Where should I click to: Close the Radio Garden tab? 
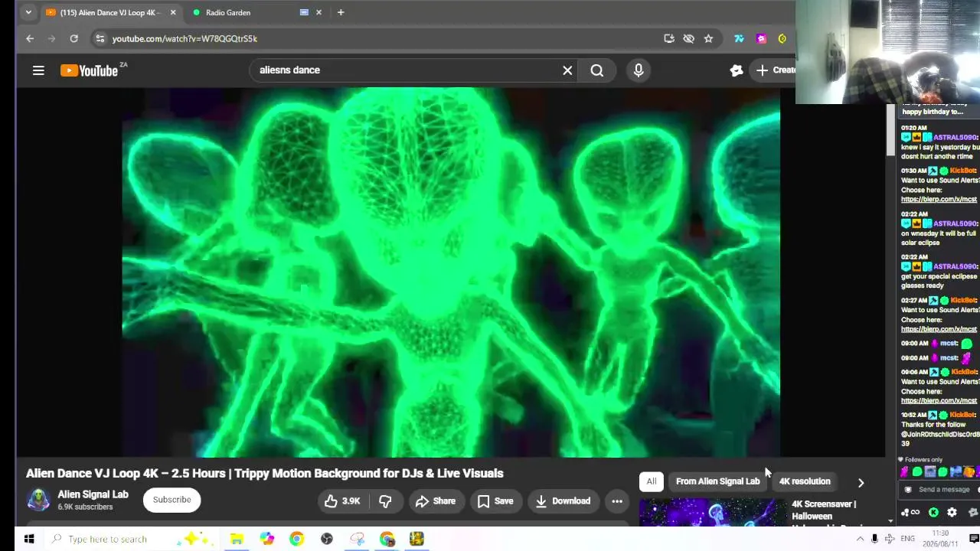click(318, 12)
